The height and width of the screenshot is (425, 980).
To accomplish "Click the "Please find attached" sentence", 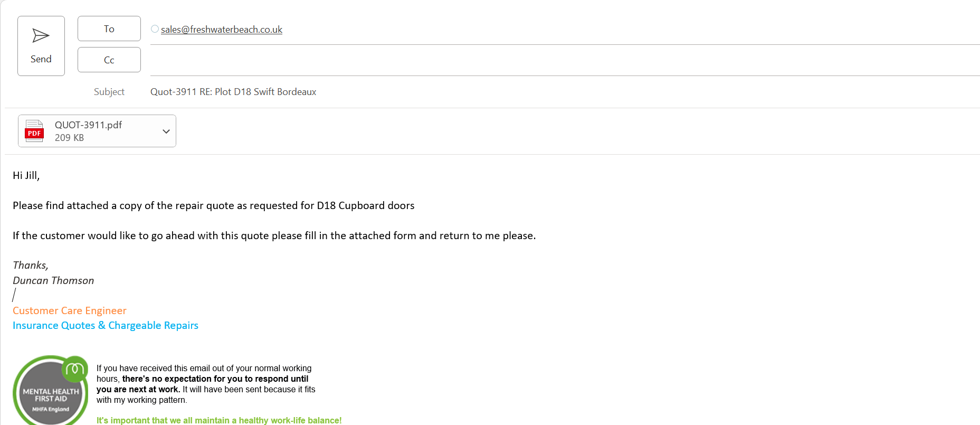I will 213,206.
